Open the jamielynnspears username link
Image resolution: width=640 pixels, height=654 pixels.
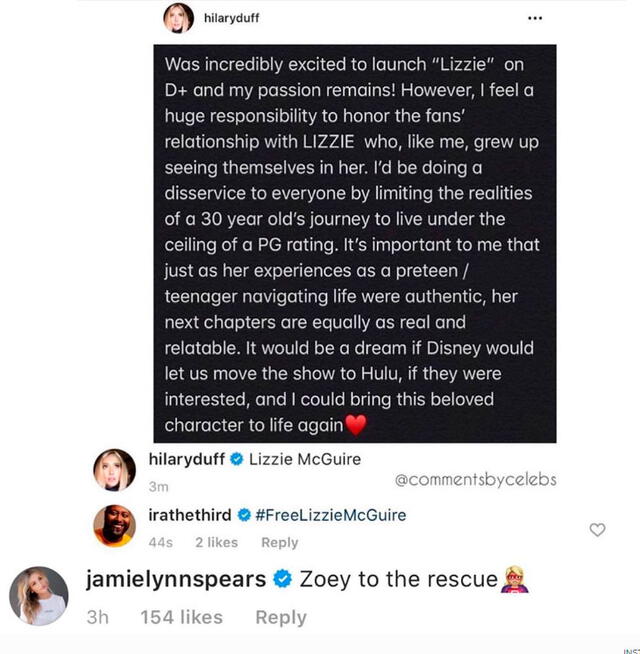[x=176, y=579]
